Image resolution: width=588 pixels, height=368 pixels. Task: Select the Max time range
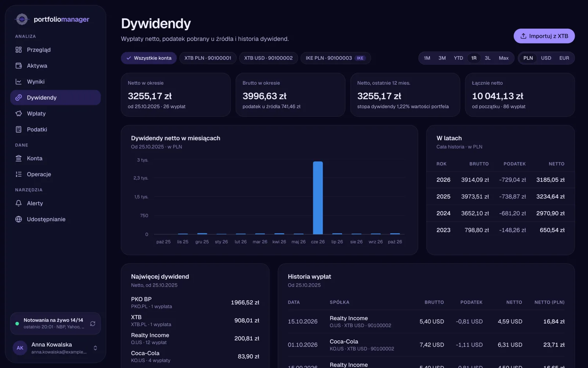click(503, 58)
